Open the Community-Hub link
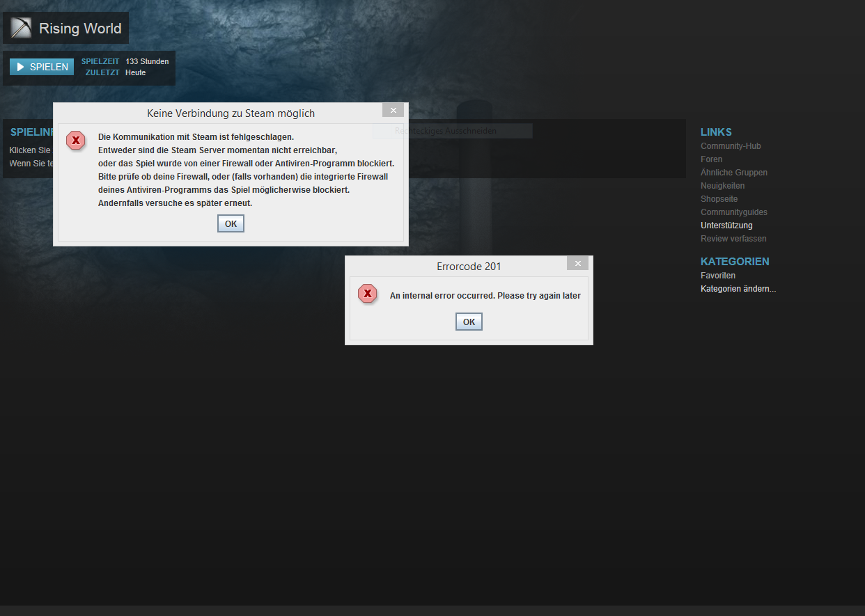865x616 pixels. [731, 146]
